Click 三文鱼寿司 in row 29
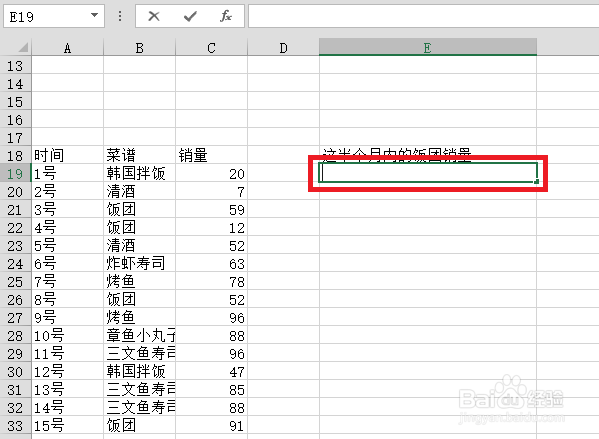 (139, 353)
